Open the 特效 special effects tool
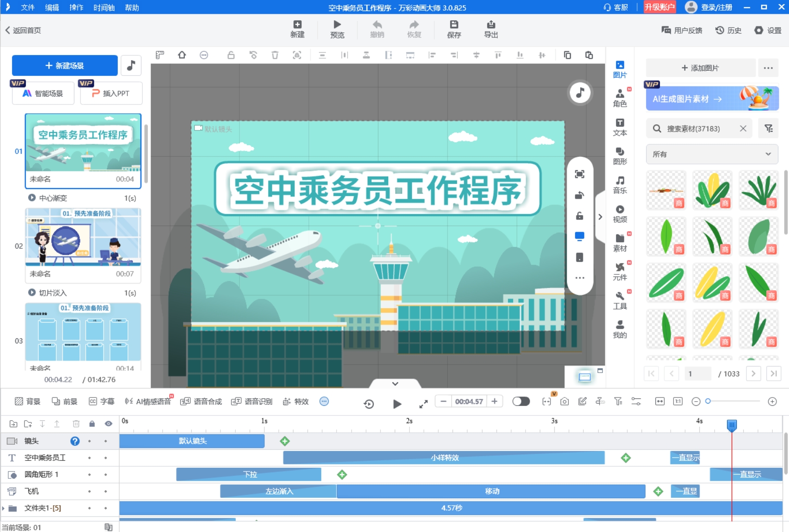 (295, 401)
